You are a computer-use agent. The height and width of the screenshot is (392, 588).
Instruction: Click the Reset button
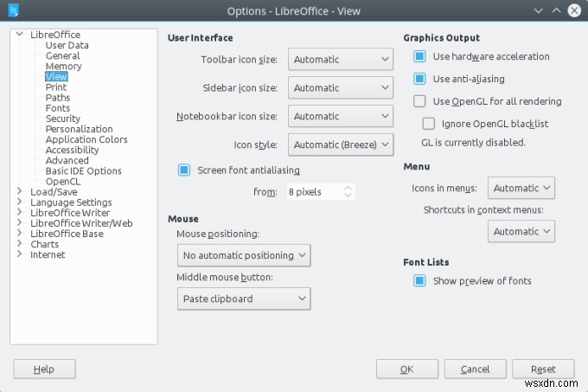[543, 369]
